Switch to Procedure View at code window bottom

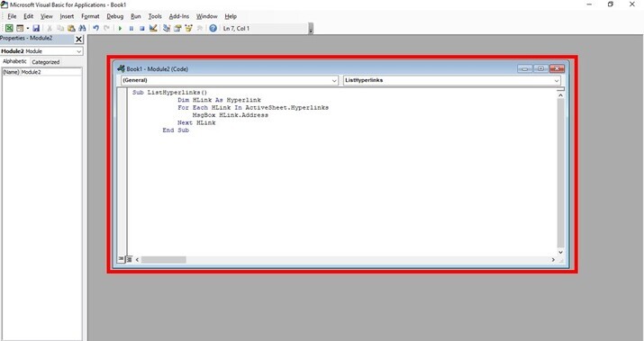122,259
